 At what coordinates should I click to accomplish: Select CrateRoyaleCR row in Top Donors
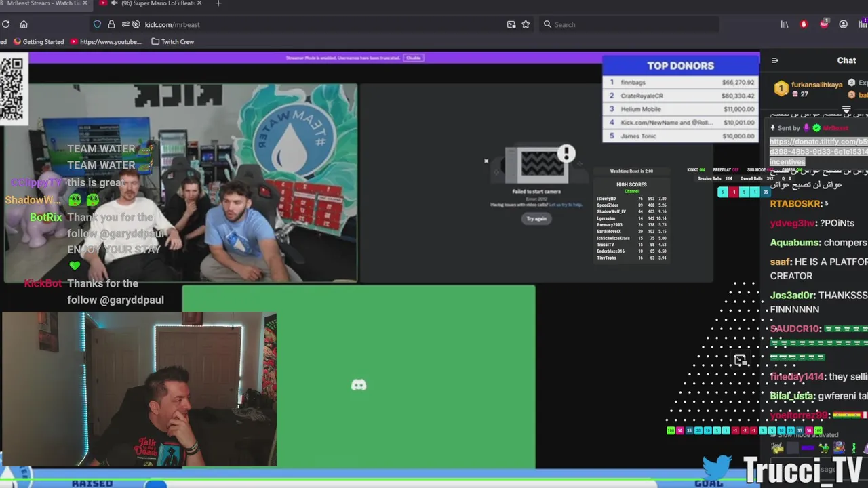[x=681, y=96]
